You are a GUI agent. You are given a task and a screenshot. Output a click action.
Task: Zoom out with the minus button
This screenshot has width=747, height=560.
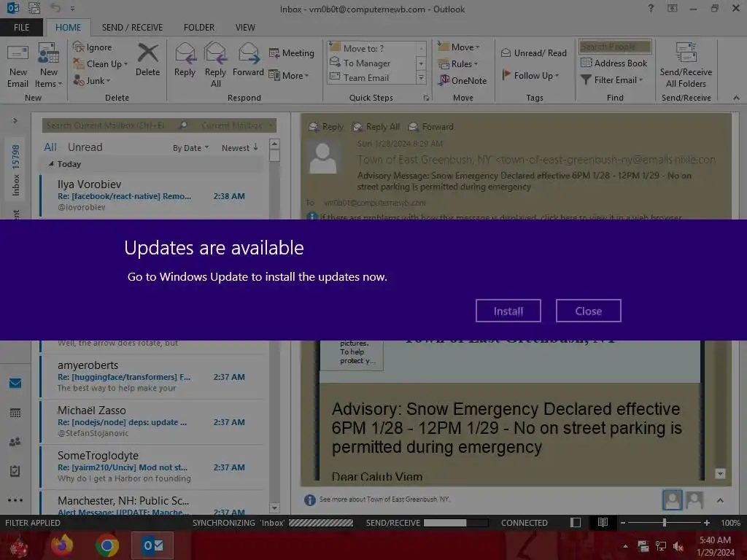(622, 523)
